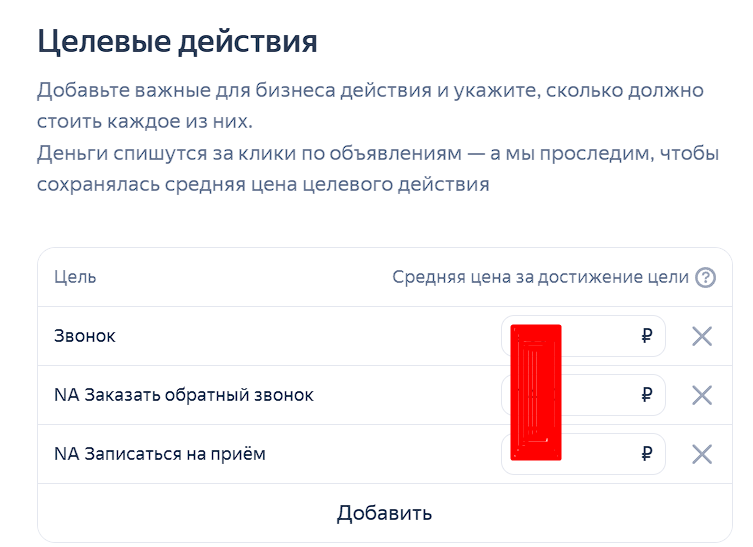Click the Целевые действия heading
The height and width of the screenshot is (547, 753).
click(177, 41)
